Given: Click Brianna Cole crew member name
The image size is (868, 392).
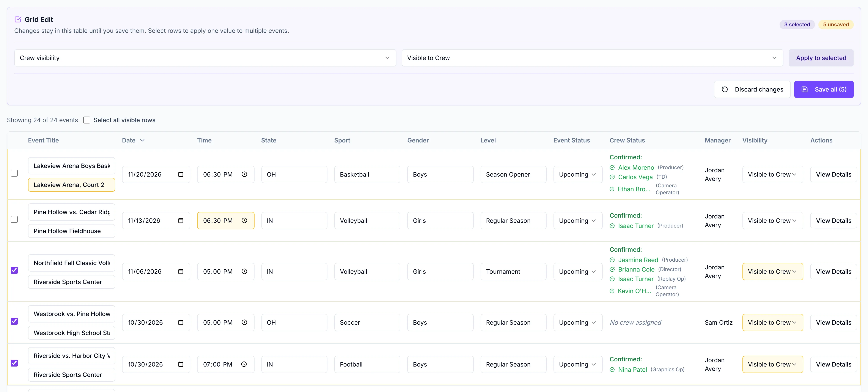Looking at the screenshot, I should coord(636,269).
